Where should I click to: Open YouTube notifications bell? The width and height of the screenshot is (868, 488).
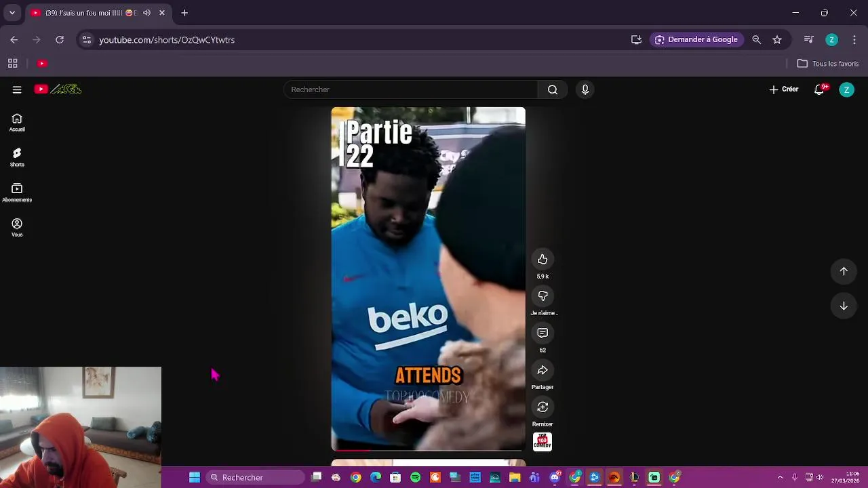coord(819,89)
